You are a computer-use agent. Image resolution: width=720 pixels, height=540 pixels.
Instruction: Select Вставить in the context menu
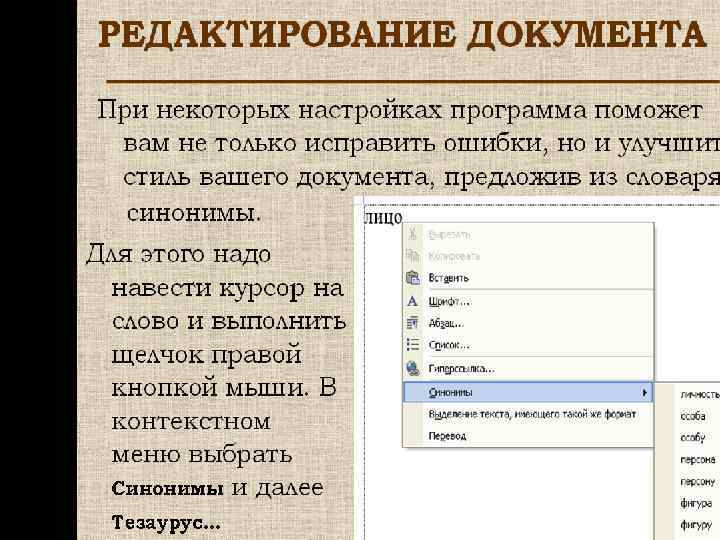528,278
